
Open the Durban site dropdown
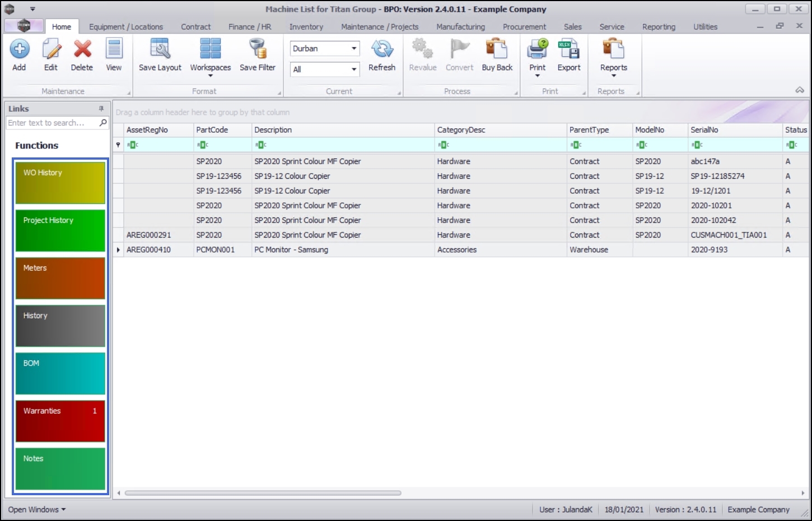pos(354,49)
